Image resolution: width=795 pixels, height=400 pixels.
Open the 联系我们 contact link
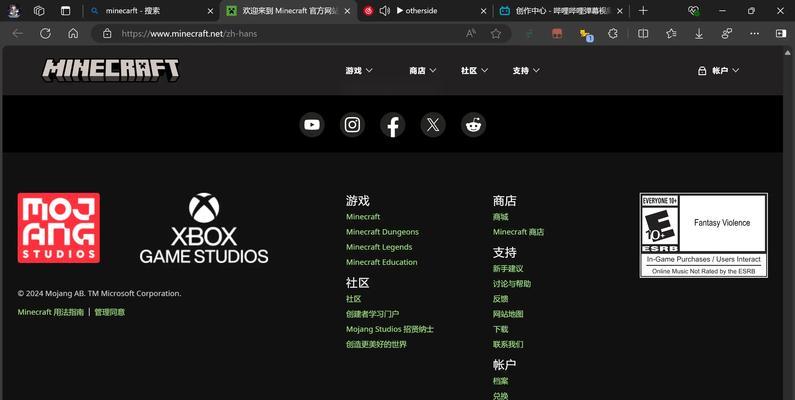click(x=508, y=344)
